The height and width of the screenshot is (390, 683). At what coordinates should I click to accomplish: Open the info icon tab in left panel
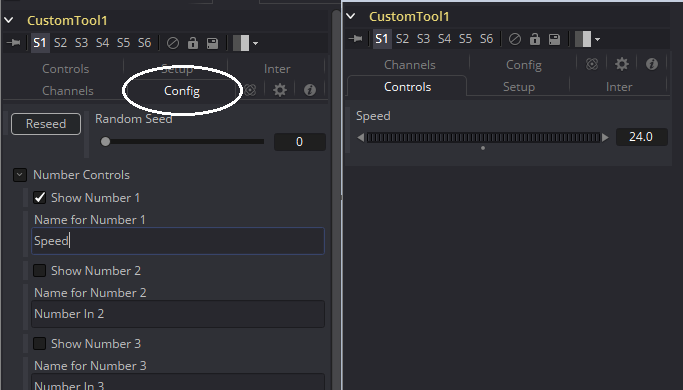[310, 90]
